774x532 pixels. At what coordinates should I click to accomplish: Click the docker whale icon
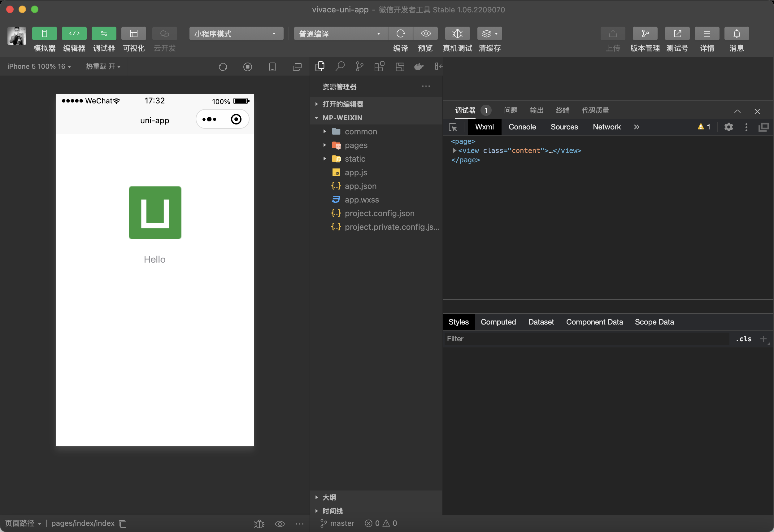419,66
